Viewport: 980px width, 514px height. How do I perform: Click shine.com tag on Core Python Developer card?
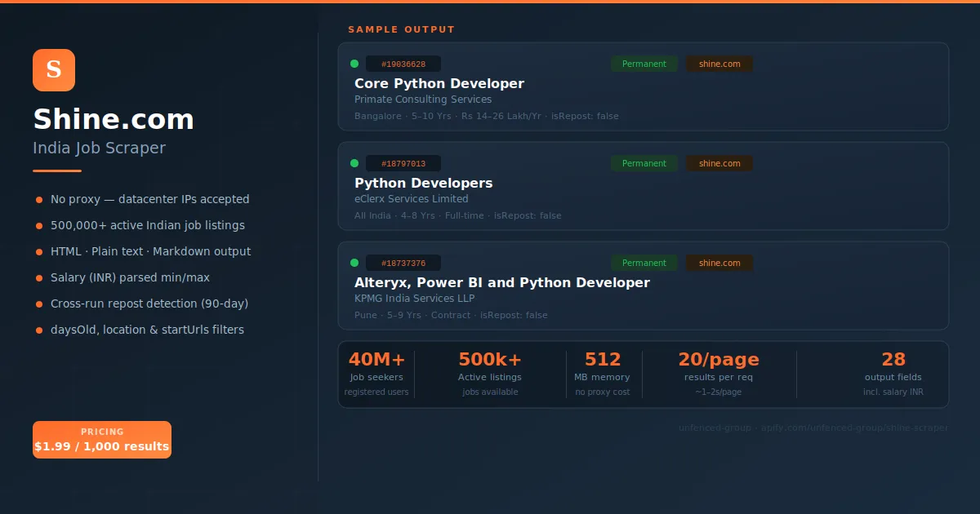[x=719, y=64]
